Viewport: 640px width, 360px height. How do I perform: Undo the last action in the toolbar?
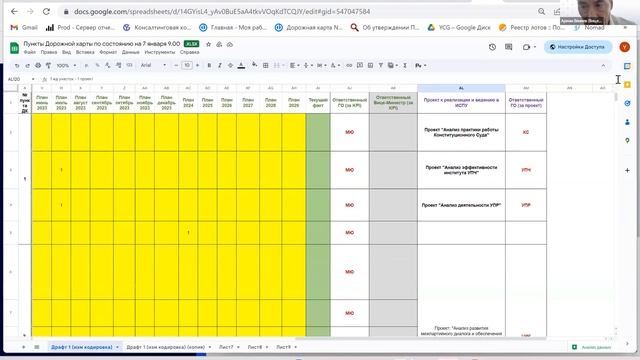pyautogui.click(x=17, y=65)
